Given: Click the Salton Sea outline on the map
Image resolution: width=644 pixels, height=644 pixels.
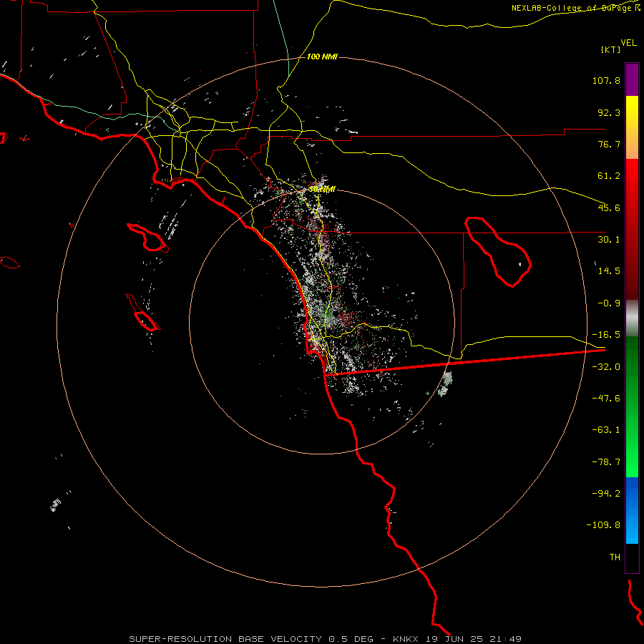Looking at the screenshot, I should tap(498, 251).
